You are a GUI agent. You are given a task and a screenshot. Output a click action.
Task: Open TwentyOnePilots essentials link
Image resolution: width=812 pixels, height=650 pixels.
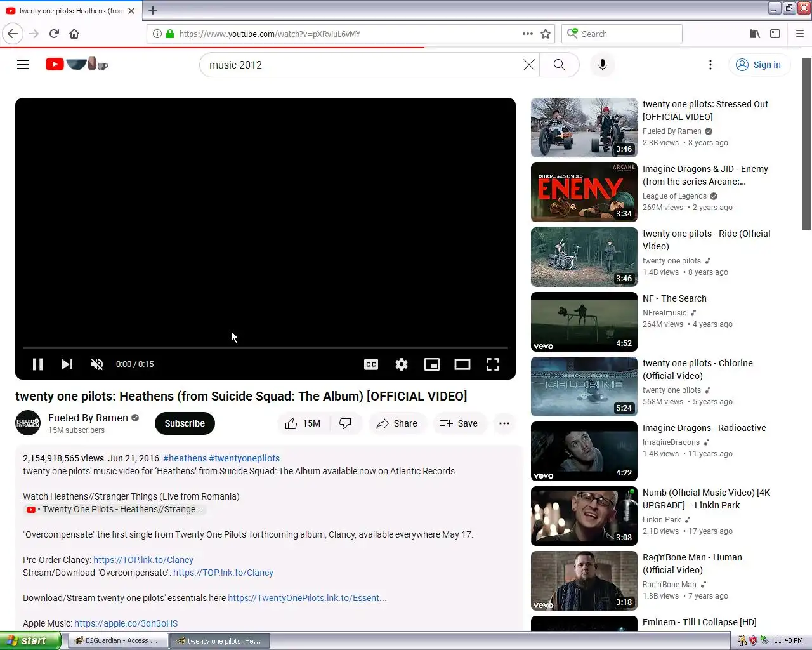307,598
